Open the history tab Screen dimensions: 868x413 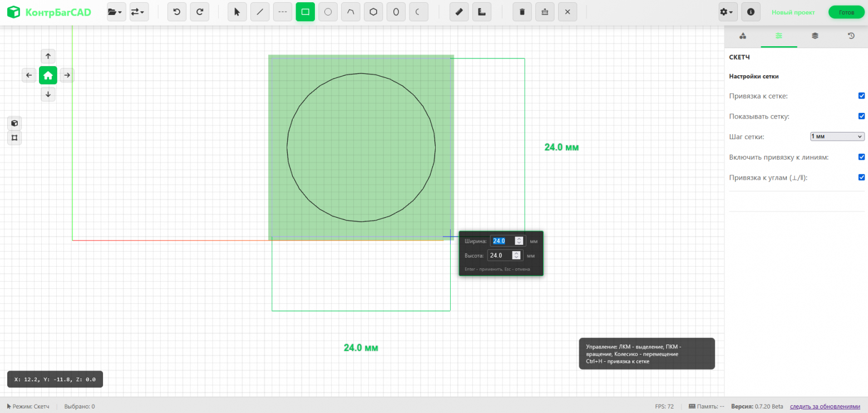(x=851, y=36)
